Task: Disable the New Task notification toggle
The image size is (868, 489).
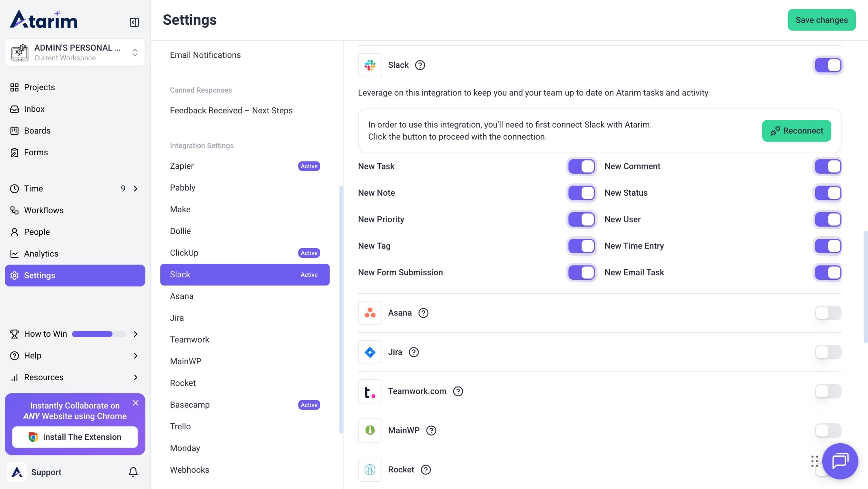Action: click(581, 166)
